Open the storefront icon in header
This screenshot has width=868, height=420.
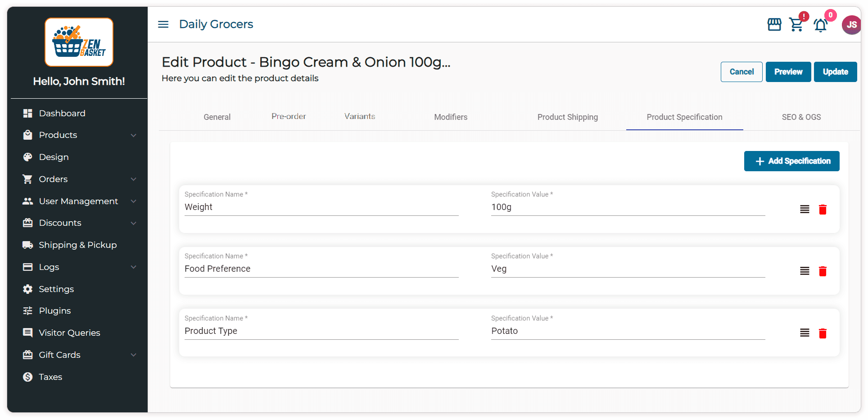pyautogui.click(x=774, y=24)
